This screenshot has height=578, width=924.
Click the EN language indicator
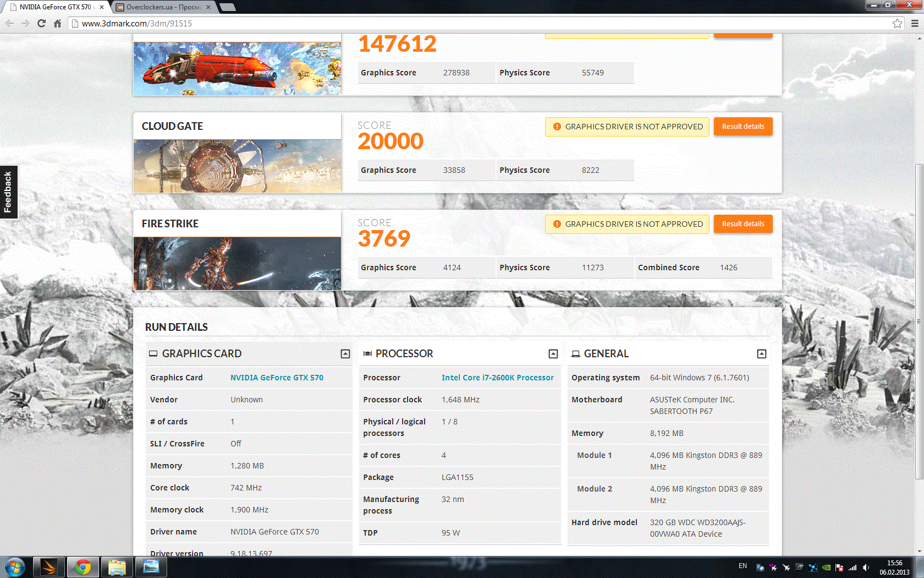[x=743, y=566]
